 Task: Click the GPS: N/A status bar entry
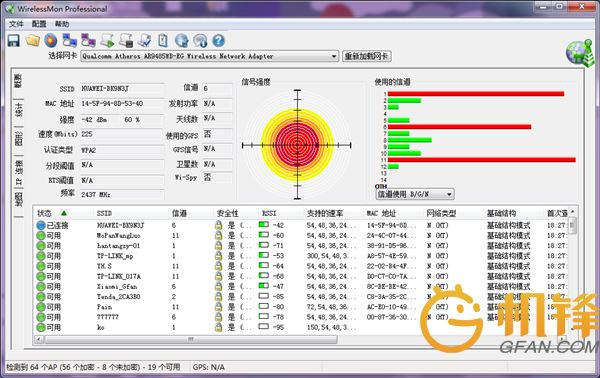coord(209,367)
